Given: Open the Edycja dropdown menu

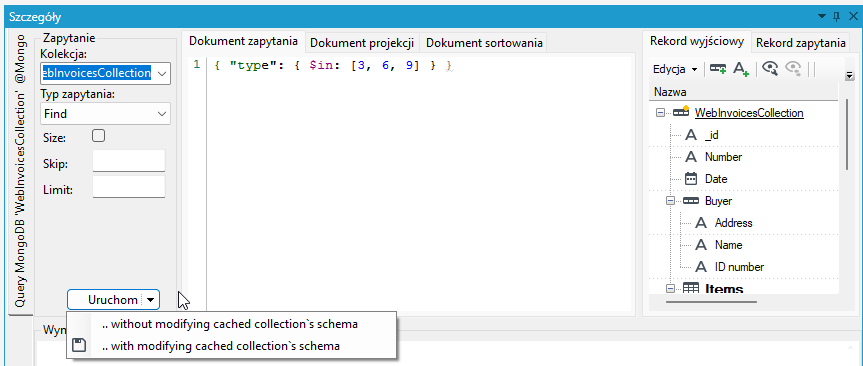Looking at the screenshot, I should [675, 69].
